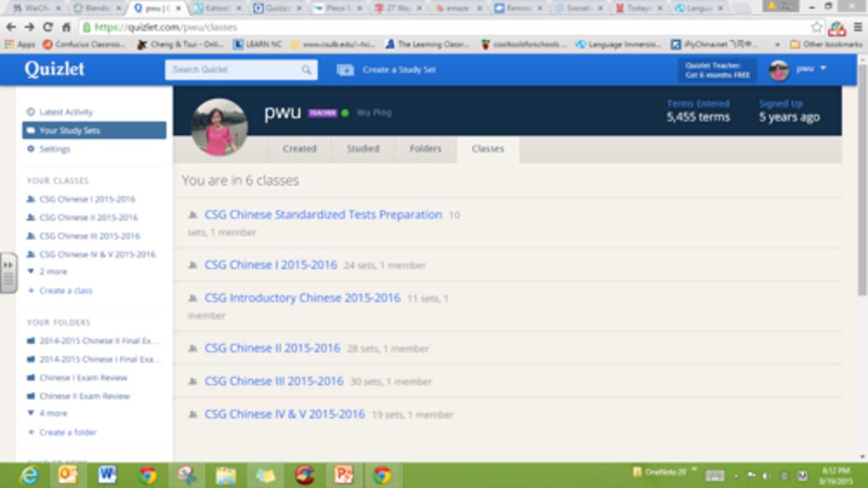Expand '2 more' under Your Classes

tap(53, 271)
